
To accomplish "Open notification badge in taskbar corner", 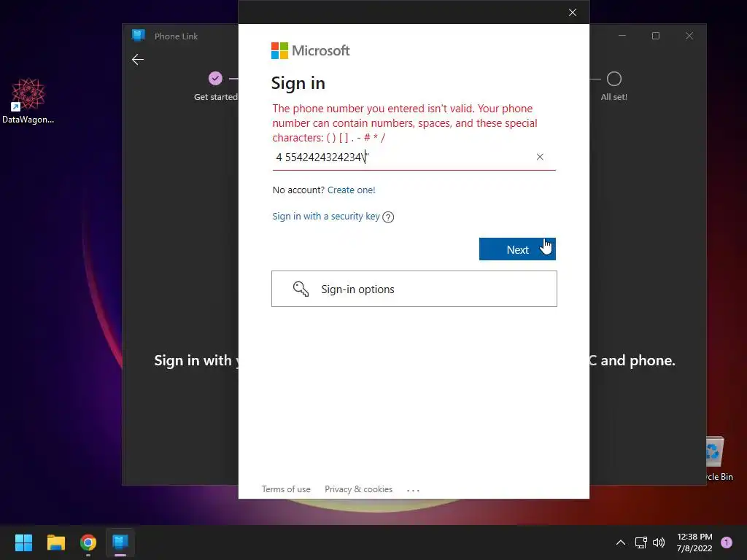I will [727, 542].
